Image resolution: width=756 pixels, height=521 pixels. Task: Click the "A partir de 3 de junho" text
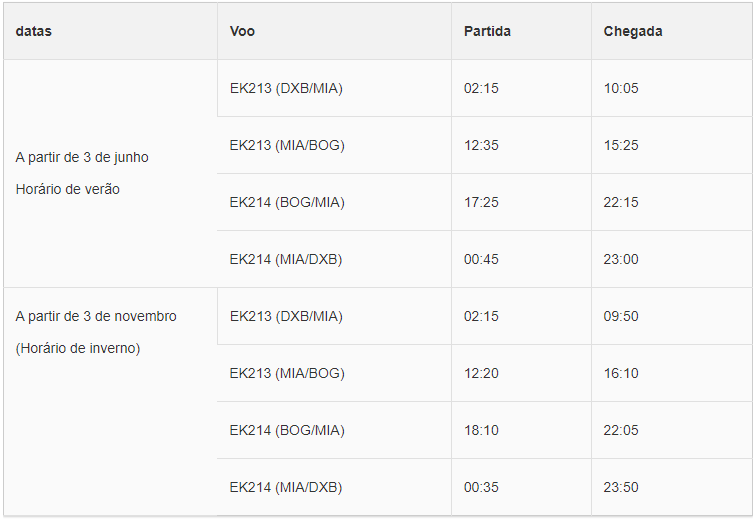[82, 157]
